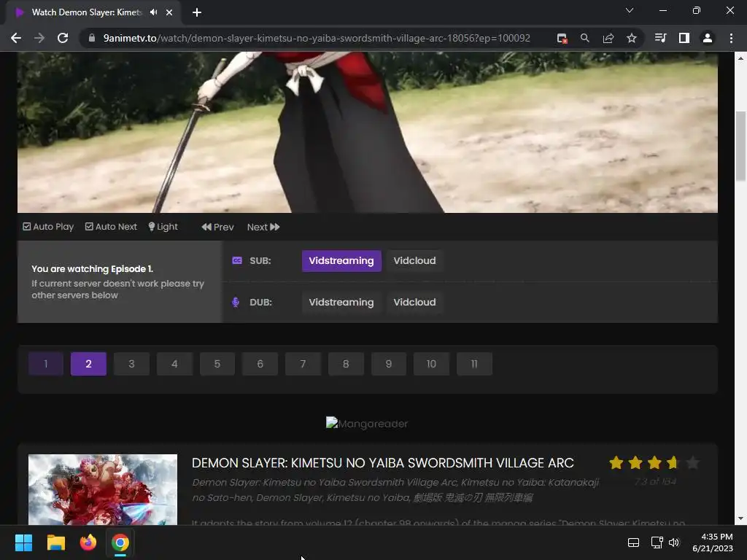Select the SUB Vidstreaming server
This screenshot has height=560, width=747.
341,261
